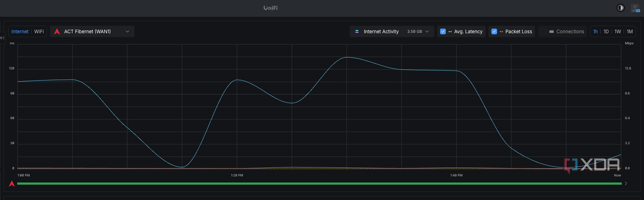Enable the Connections checkbox

(544, 32)
